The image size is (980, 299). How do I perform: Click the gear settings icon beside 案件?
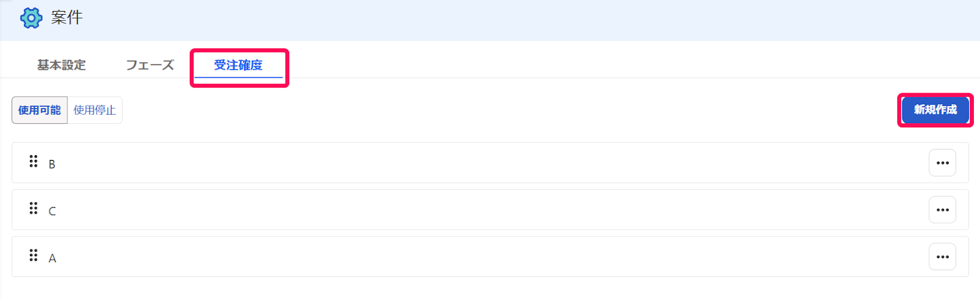[x=31, y=18]
